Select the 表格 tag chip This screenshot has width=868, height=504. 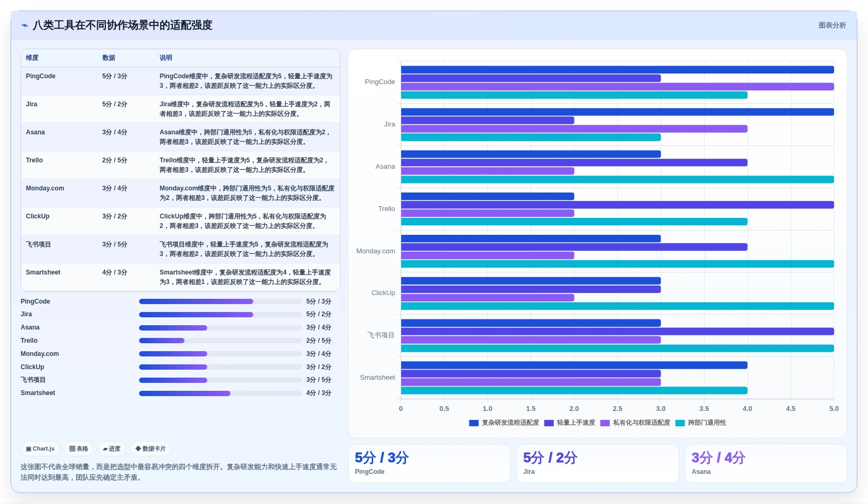pyautogui.click(x=79, y=449)
